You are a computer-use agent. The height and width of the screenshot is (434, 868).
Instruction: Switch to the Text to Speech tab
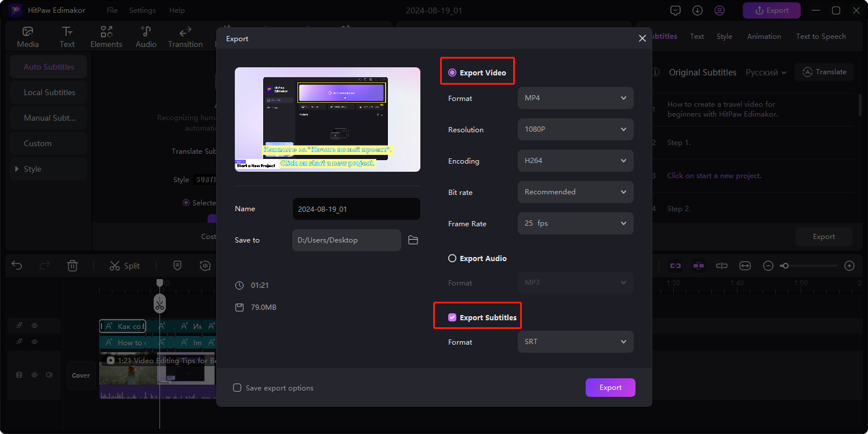820,36
